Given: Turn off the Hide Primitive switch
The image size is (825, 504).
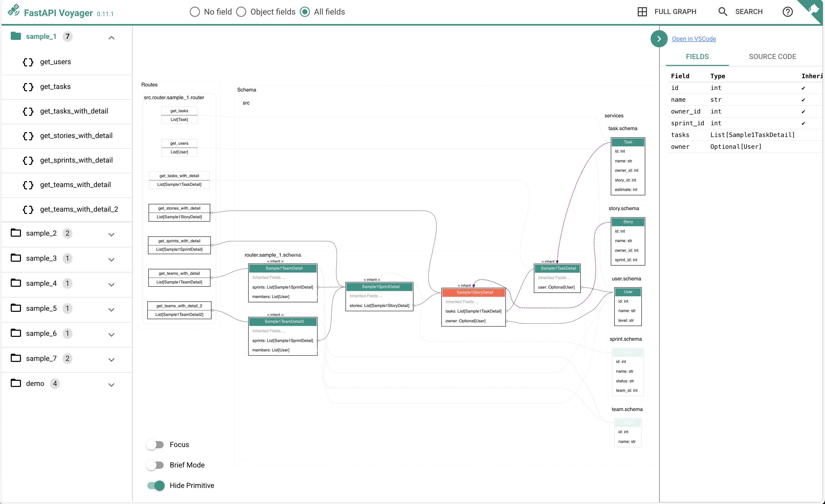Looking at the screenshot, I should pos(156,485).
